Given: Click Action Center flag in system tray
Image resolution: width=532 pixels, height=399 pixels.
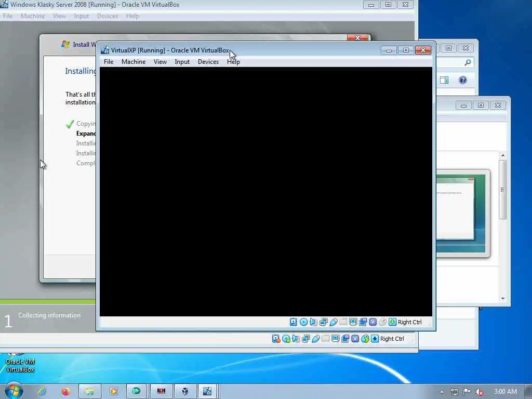Looking at the screenshot, I should (x=467, y=392).
